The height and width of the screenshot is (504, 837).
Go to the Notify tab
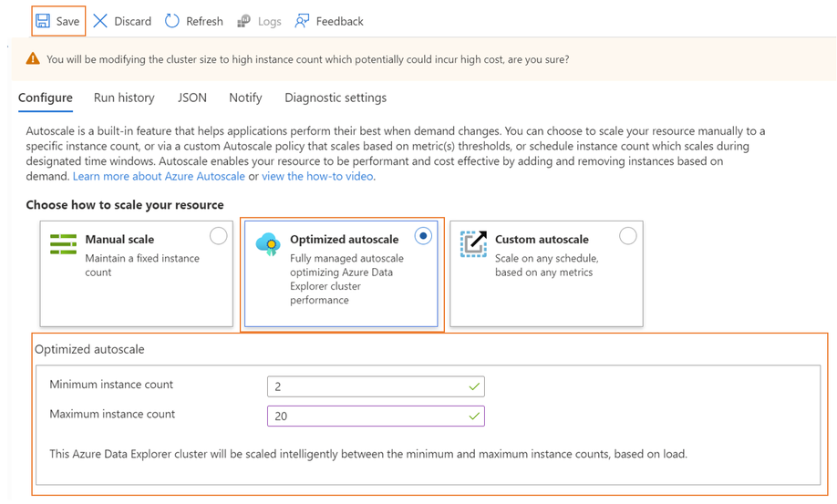(245, 98)
